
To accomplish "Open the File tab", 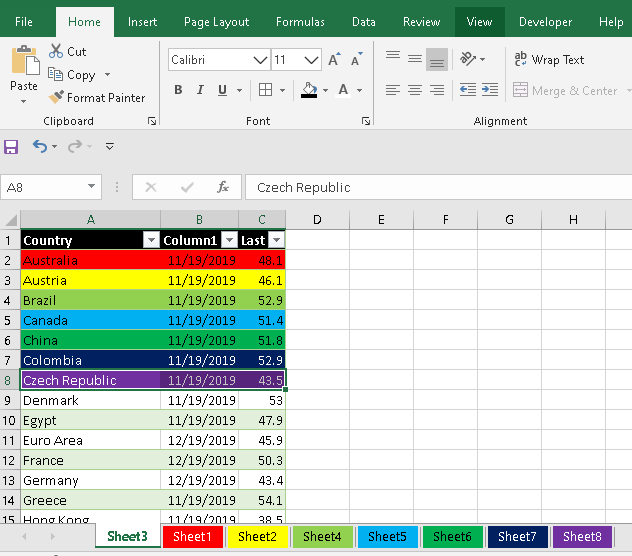I will pos(24,22).
